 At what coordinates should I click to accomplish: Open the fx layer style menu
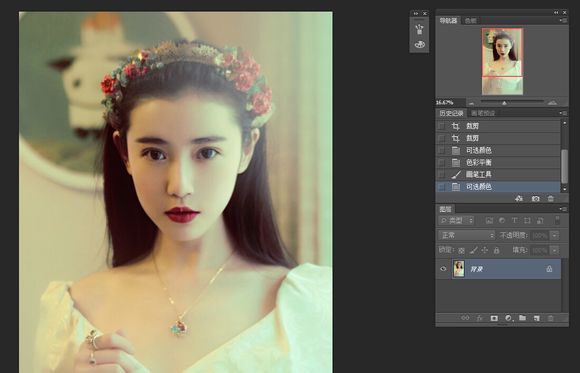(479, 318)
